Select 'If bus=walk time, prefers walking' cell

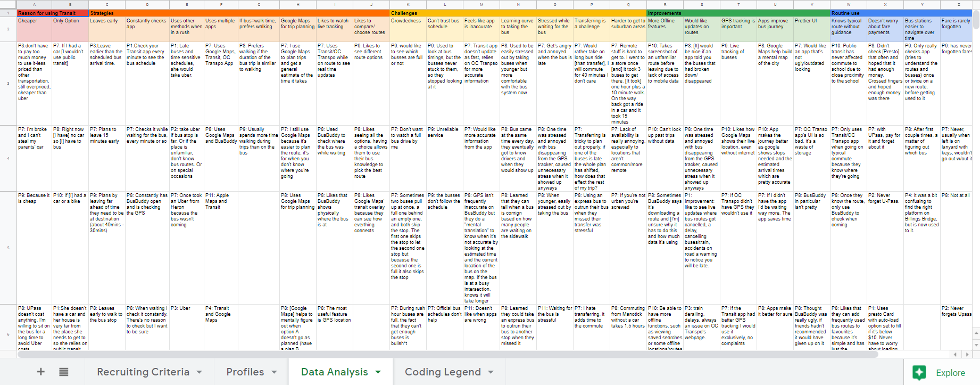click(x=259, y=29)
